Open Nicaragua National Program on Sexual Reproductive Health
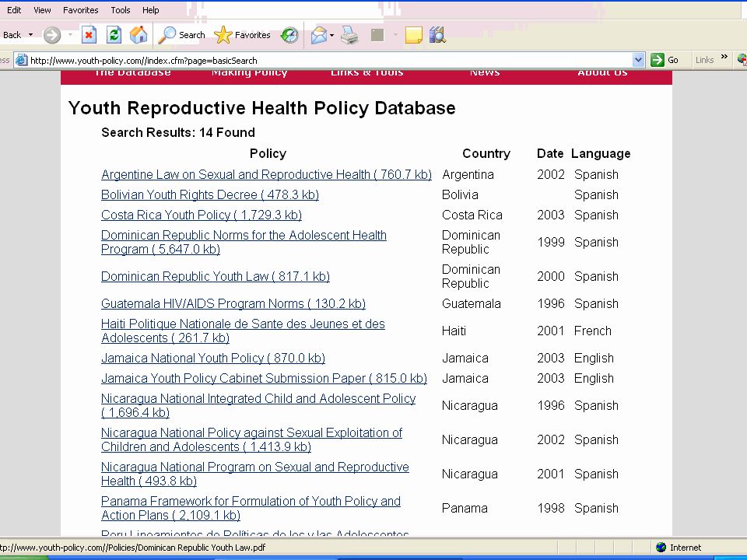This screenshot has width=747, height=560. tap(255, 474)
